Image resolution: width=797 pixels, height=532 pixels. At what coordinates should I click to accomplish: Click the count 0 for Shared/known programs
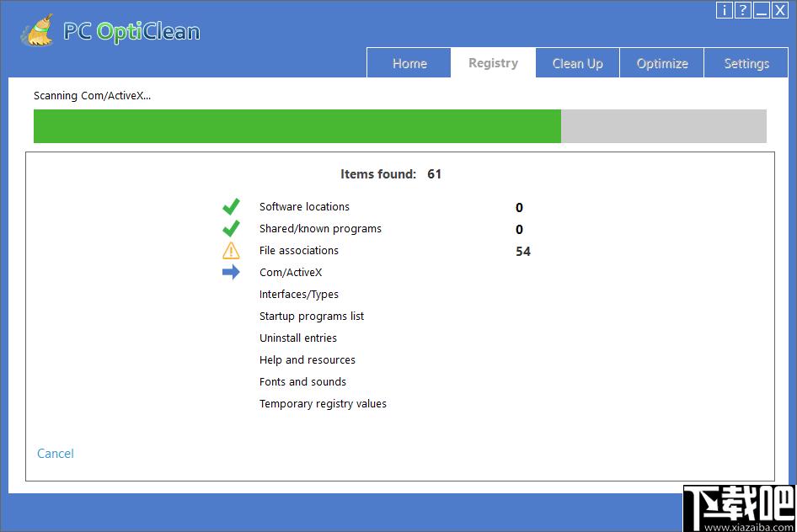(519, 230)
